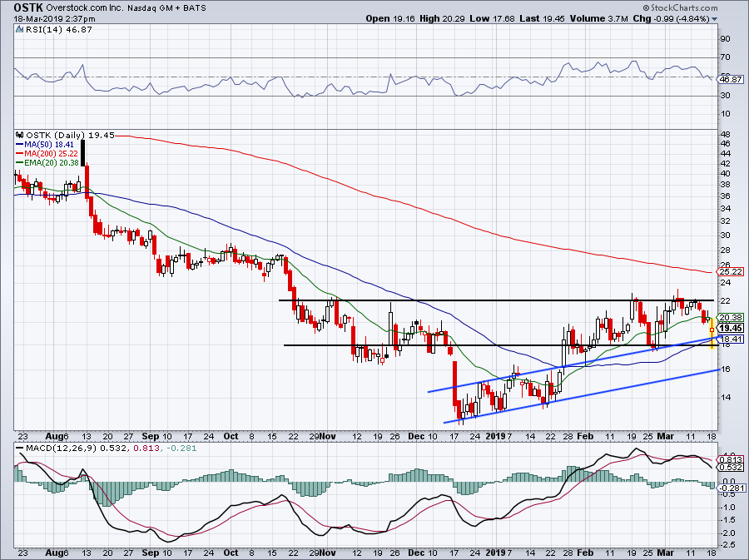This screenshot has width=749, height=560.
Task: Click the candlestick icon beside OSTK (Daily)
Action: point(20,136)
